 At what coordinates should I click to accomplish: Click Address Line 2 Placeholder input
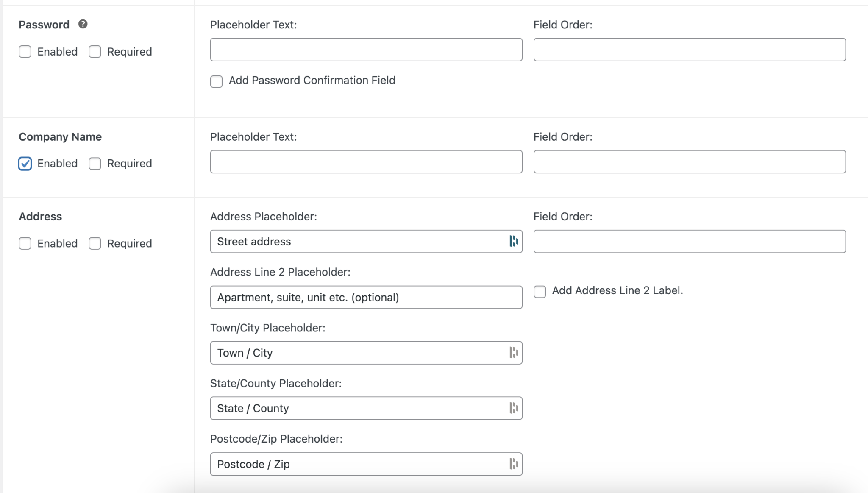pyautogui.click(x=366, y=297)
